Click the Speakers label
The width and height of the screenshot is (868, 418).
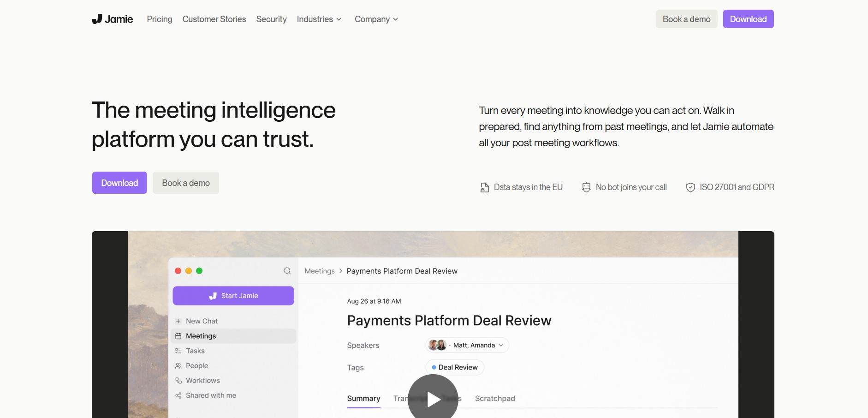(363, 346)
